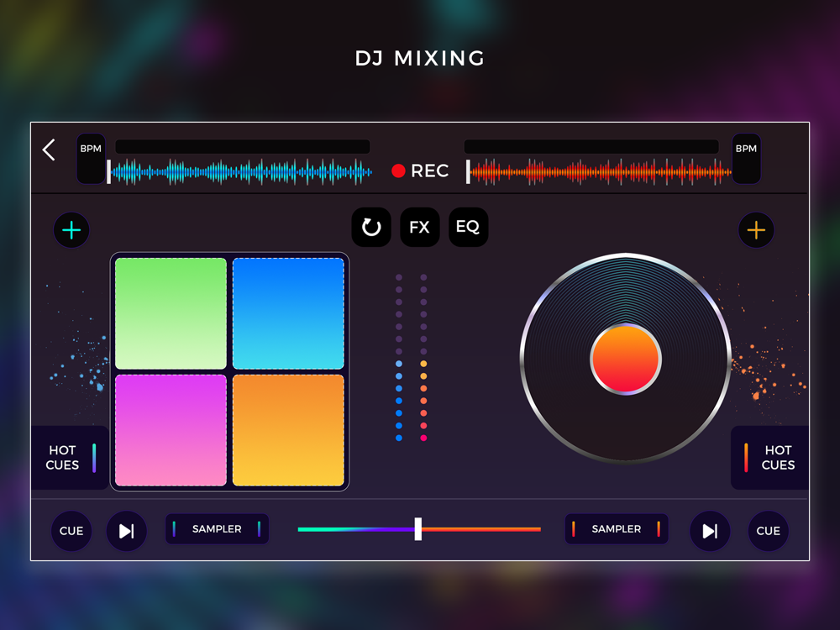The width and height of the screenshot is (840, 630).
Task: Go back with the left arrow icon
Action: tap(49, 150)
